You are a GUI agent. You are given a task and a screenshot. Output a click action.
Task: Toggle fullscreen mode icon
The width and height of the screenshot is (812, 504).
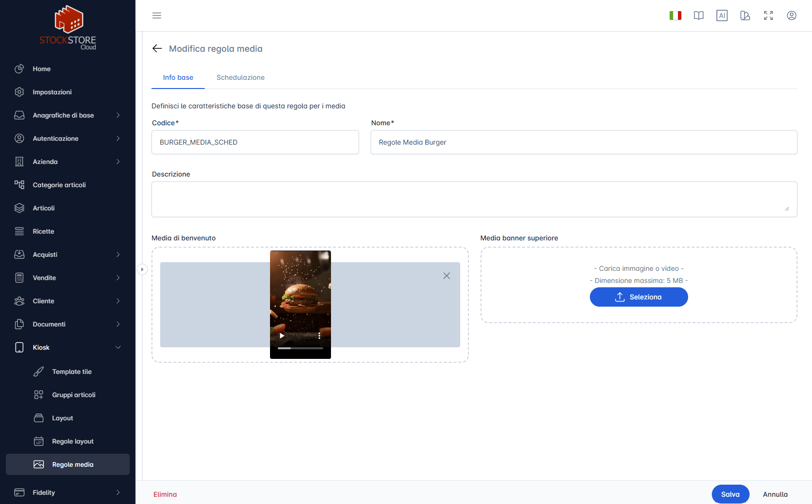pos(768,15)
